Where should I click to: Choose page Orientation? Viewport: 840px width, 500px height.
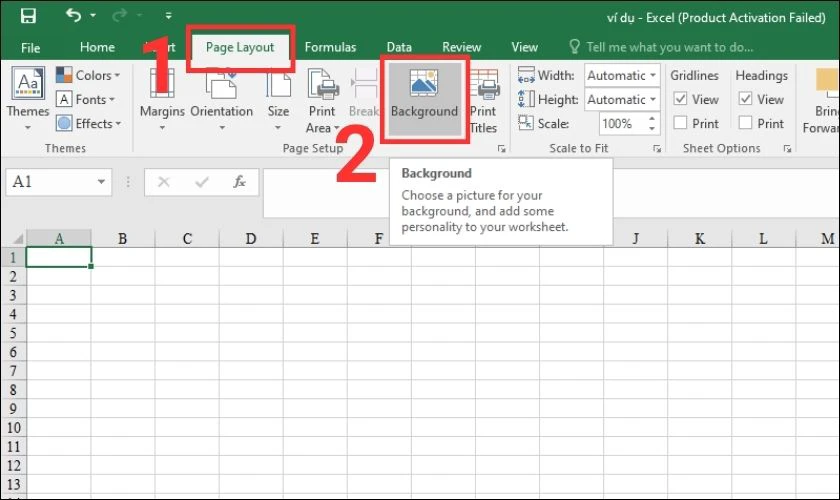click(x=221, y=100)
